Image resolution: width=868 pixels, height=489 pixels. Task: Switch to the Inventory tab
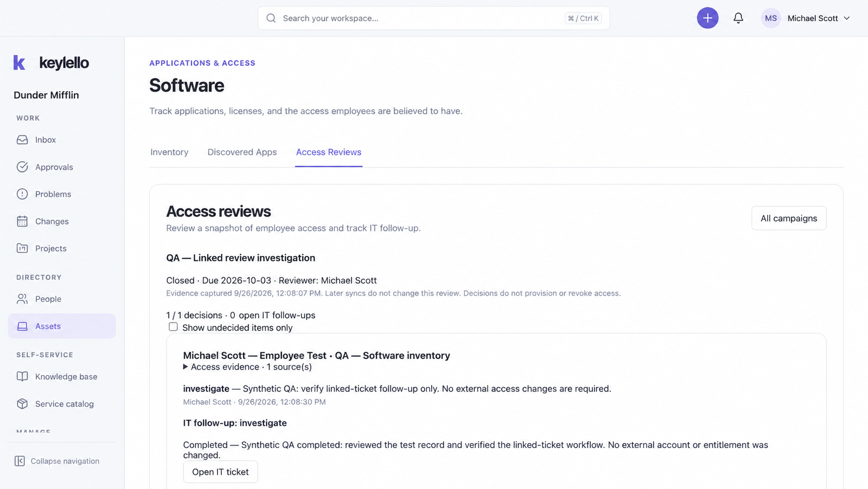click(x=169, y=152)
